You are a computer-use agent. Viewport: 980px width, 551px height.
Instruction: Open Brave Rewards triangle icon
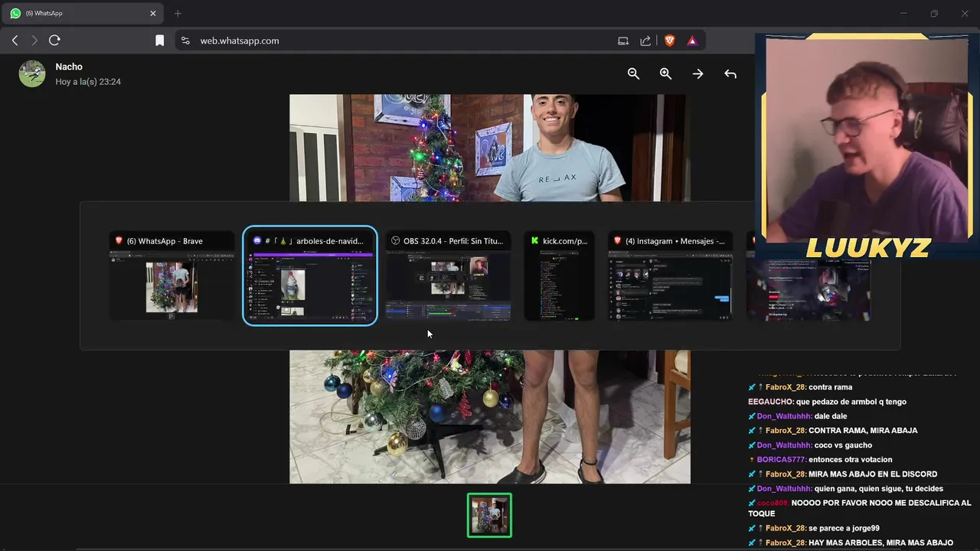pyautogui.click(x=692, y=41)
